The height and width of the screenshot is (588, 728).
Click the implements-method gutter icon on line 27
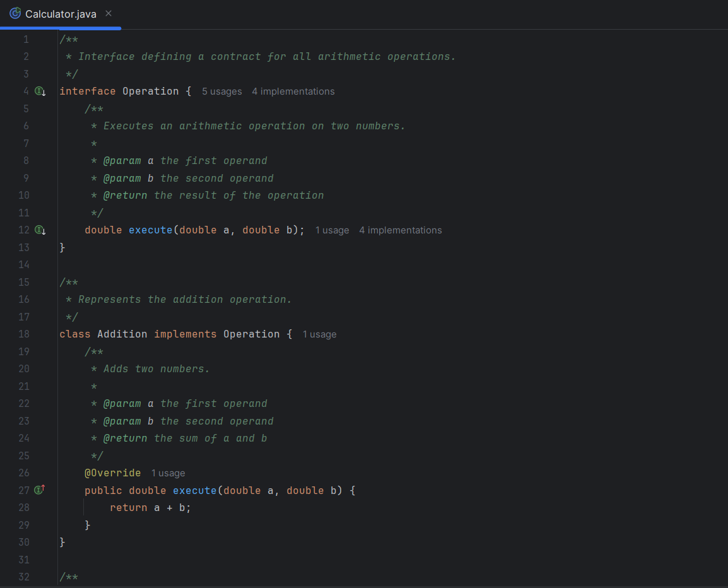pos(40,490)
